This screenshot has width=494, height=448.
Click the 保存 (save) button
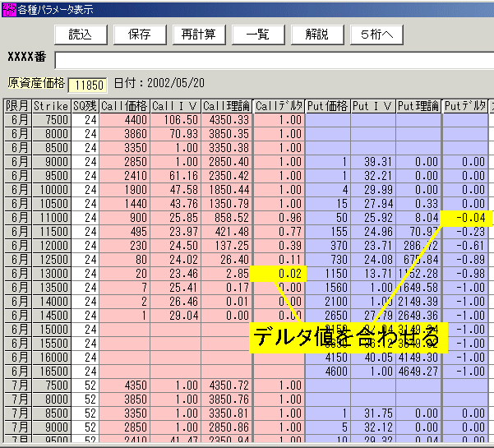click(x=140, y=35)
